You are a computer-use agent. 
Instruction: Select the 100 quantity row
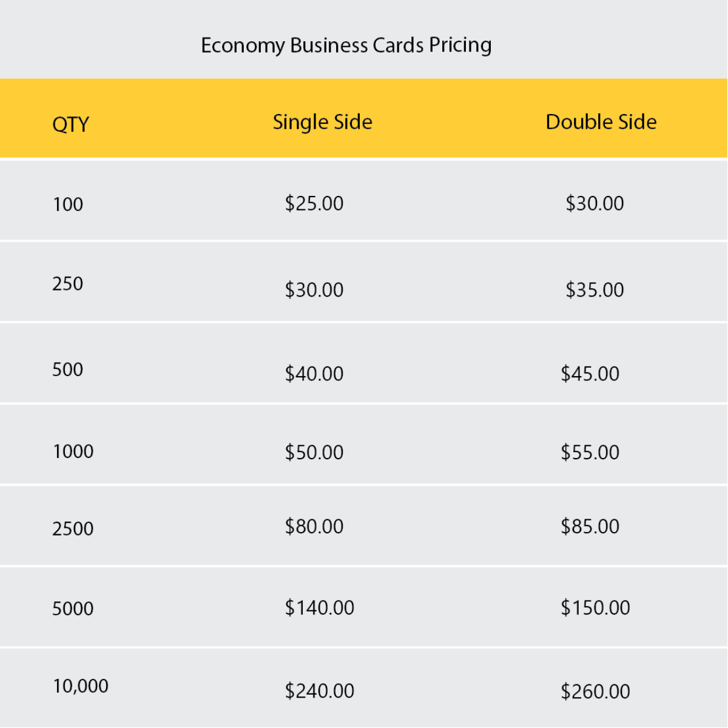click(x=68, y=204)
